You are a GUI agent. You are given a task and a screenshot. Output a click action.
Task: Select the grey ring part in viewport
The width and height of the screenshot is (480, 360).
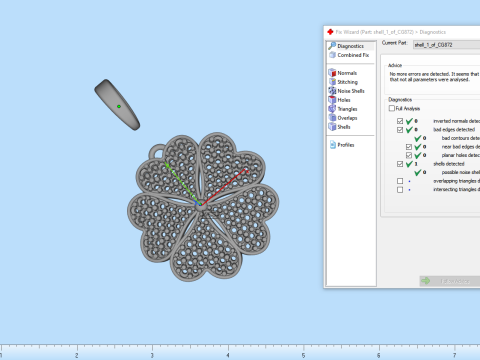point(117,104)
